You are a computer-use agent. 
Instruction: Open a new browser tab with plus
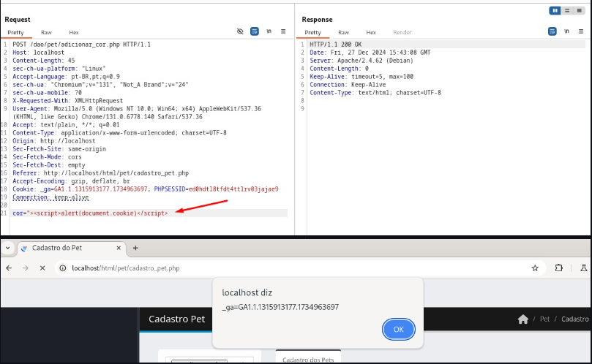tap(135, 248)
